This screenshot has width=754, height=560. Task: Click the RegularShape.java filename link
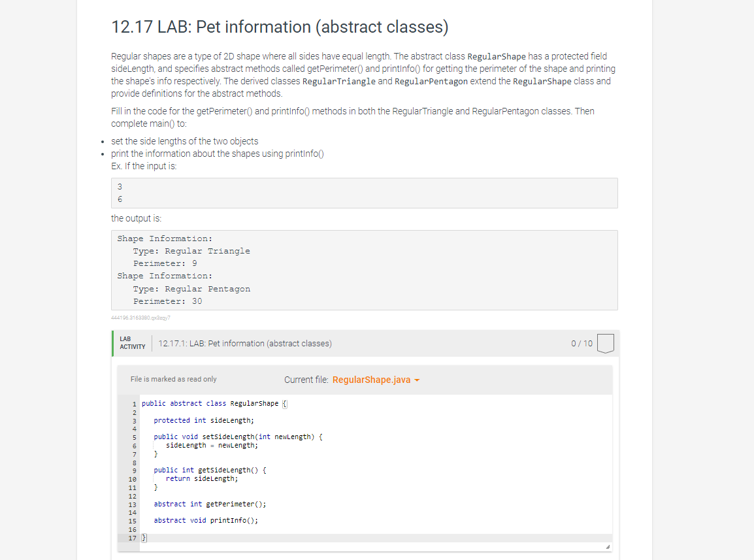[370, 380]
